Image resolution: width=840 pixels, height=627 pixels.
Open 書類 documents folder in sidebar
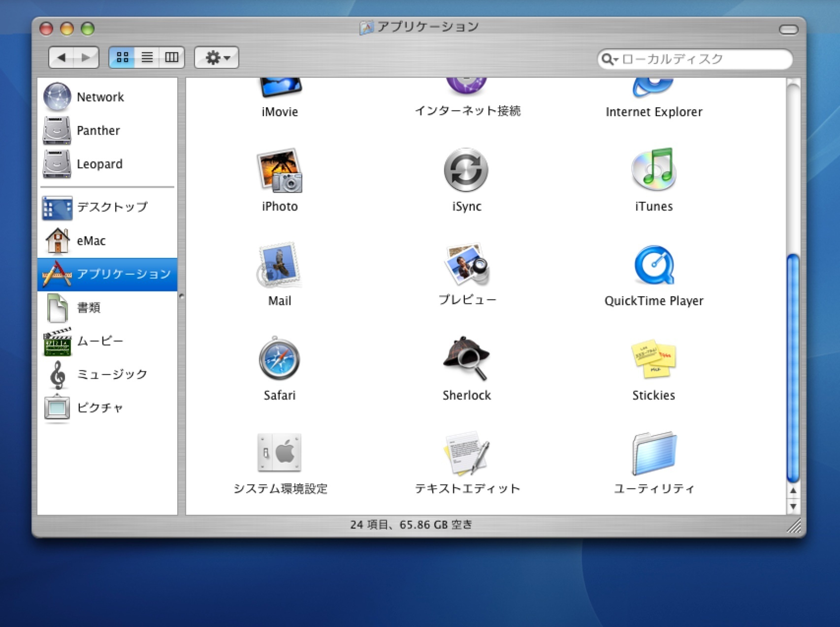[x=107, y=308]
